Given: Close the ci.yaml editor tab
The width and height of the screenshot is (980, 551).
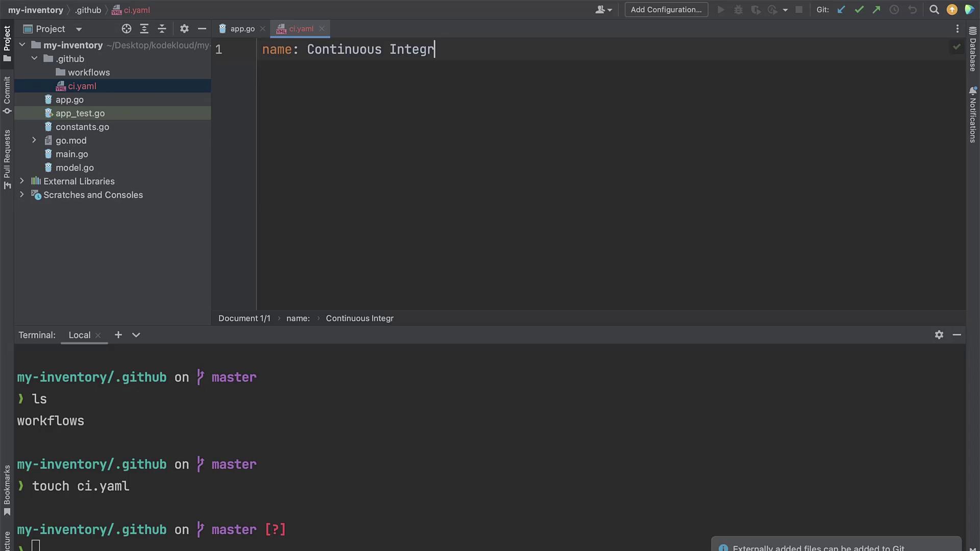Looking at the screenshot, I should 322,29.
